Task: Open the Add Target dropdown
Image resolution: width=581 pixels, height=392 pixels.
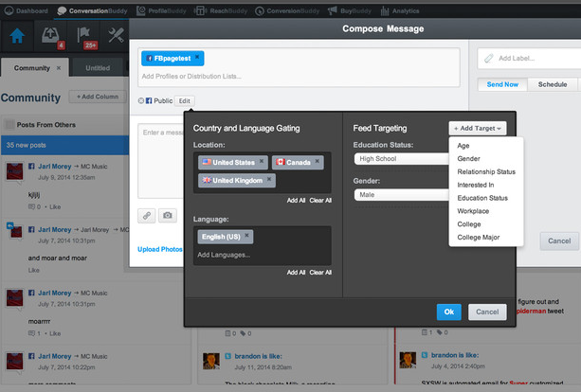Action: 478,128
